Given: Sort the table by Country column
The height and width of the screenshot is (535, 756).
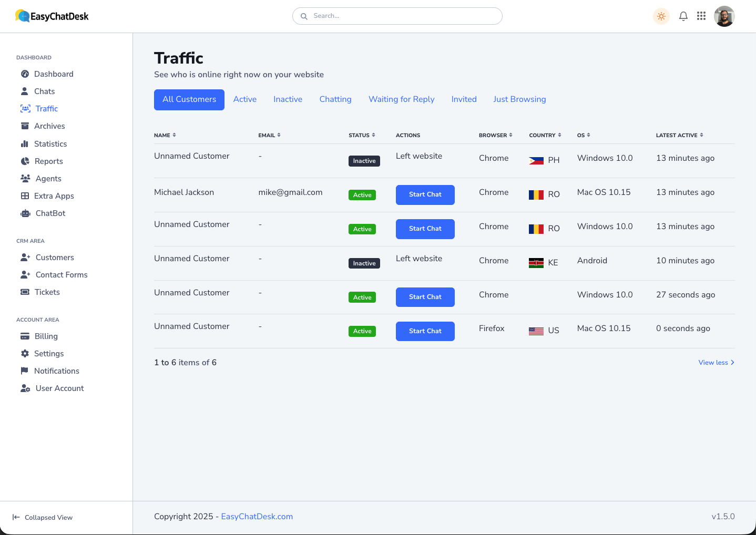Looking at the screenshot, I should [545, 135].
